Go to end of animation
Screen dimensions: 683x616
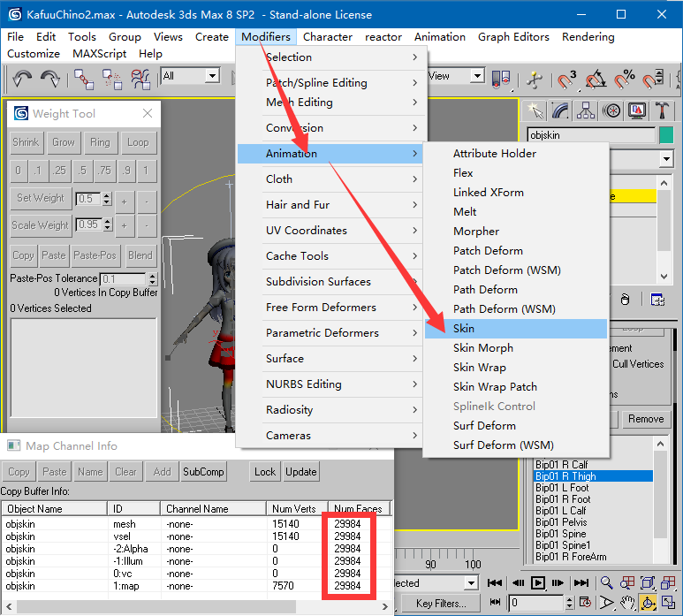(581, 583)
